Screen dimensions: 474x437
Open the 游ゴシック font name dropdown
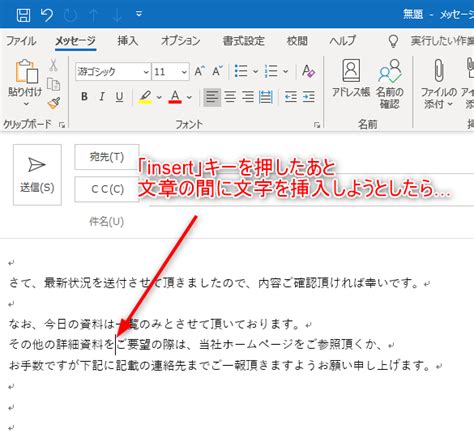(x=146, y=72)
